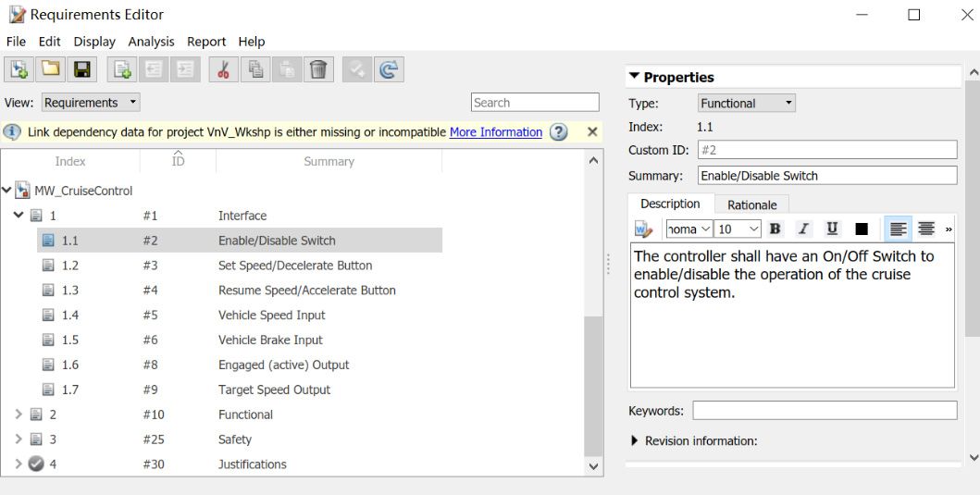Click the Add Requirement toolbar icon
The height and width of the screenshot is (495, 980).
pyautogui.click(x=121, y=69)
